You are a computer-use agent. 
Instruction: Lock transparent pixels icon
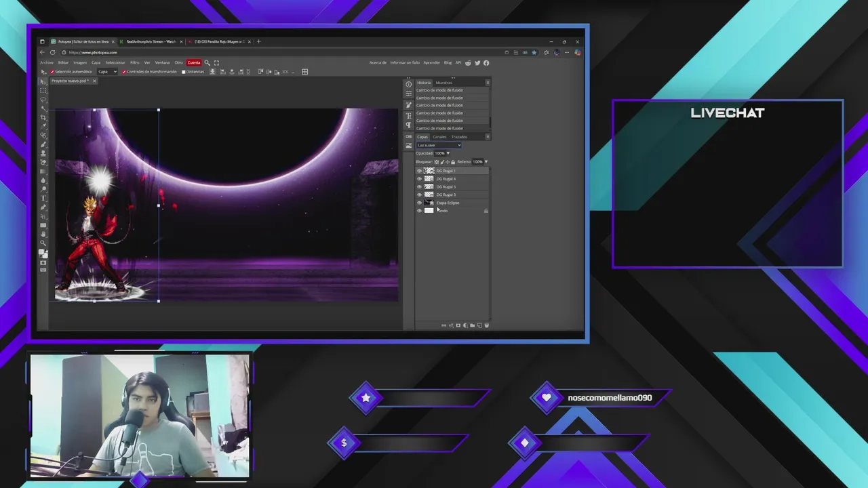tap(437, 162)
